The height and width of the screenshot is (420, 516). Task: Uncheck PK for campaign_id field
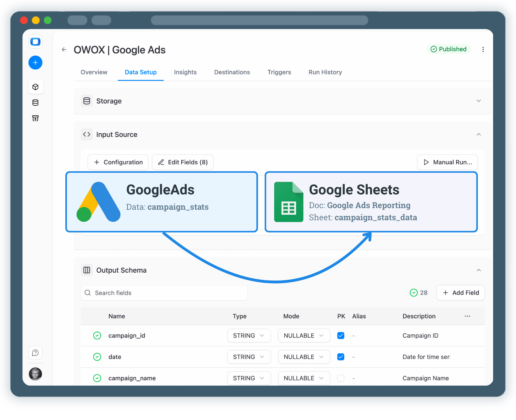341,335
